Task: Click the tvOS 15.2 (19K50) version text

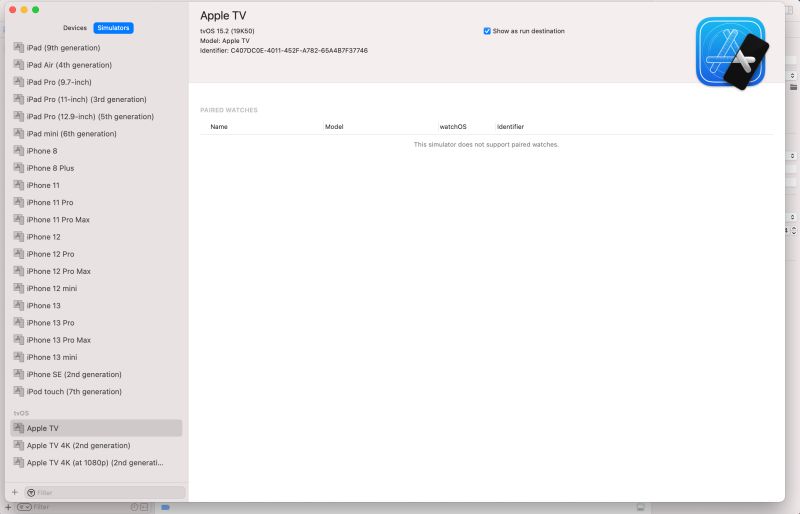Action: pos(227,31)
